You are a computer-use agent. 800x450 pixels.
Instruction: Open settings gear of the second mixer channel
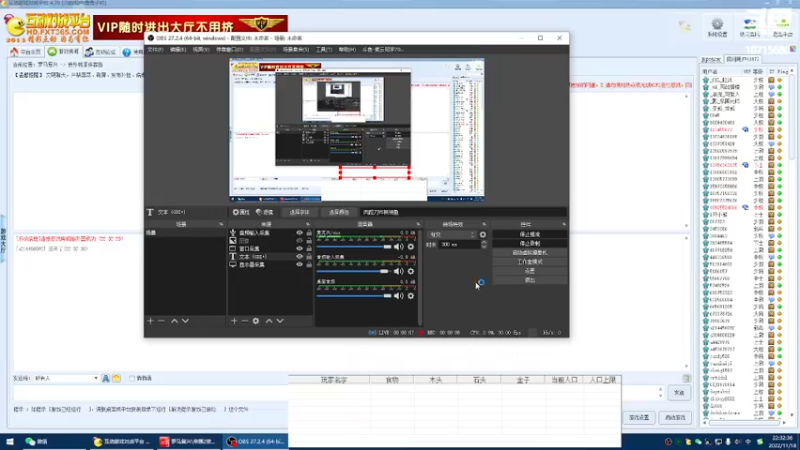coord(411,271)
